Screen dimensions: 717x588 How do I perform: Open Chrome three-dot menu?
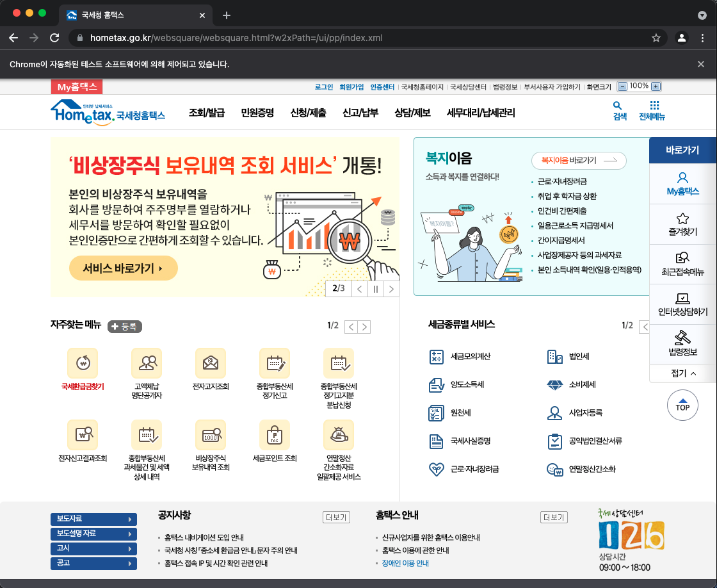tap(703, 38)
